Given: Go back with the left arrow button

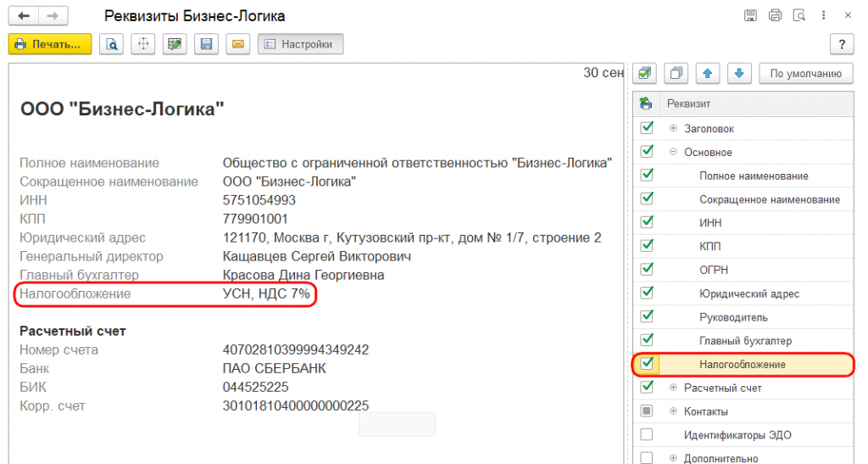Looking at the screenshot, I should pos(24,16).
